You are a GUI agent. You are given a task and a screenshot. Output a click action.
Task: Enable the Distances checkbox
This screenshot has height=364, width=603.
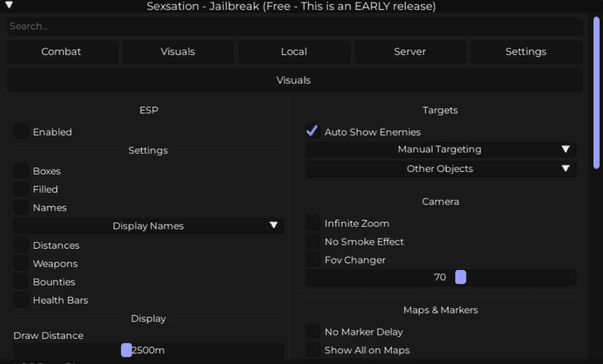[x=21, y=245]
